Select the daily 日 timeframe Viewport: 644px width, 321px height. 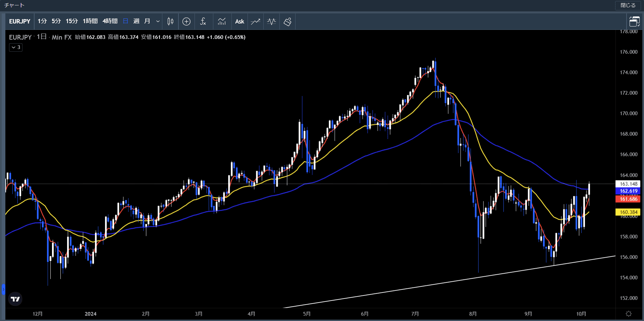125,21
